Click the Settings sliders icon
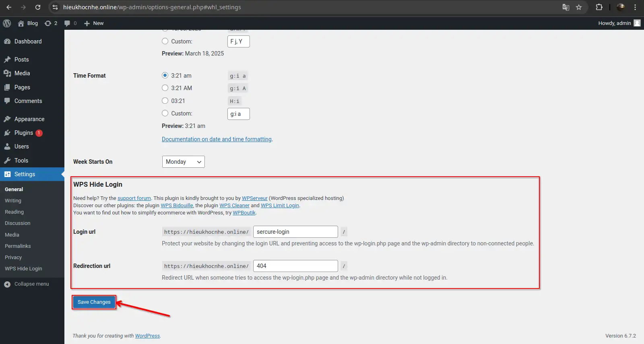644x344 pixels. 7,174
